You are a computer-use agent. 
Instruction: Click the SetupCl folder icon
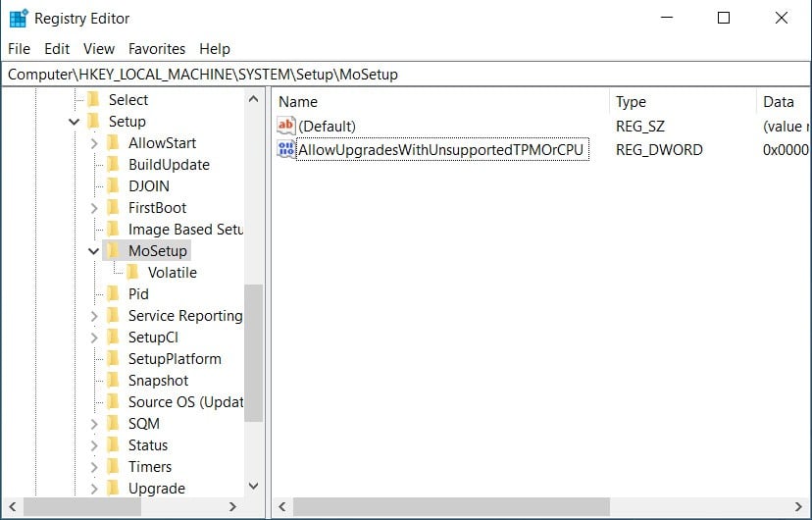[114, 338]
